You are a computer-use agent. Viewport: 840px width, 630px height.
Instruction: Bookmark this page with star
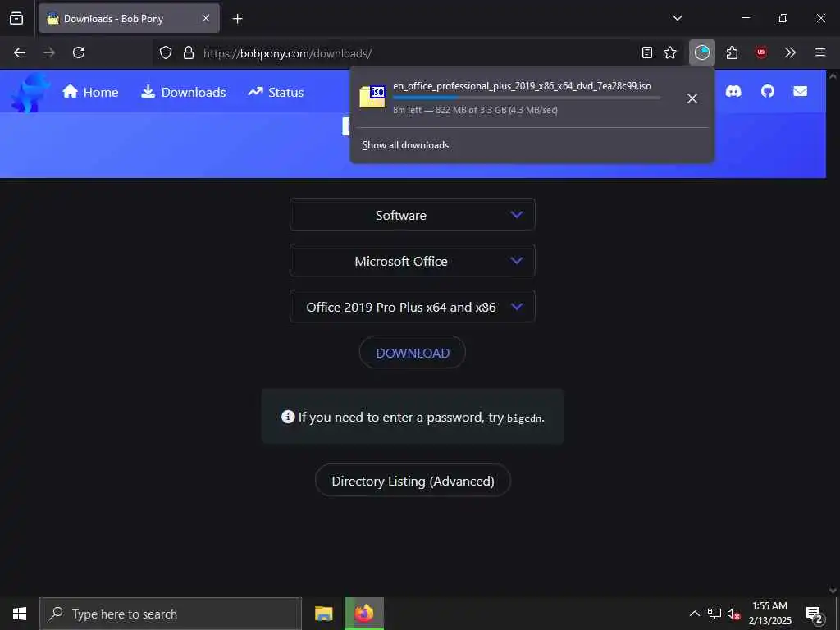coord(670,52)
